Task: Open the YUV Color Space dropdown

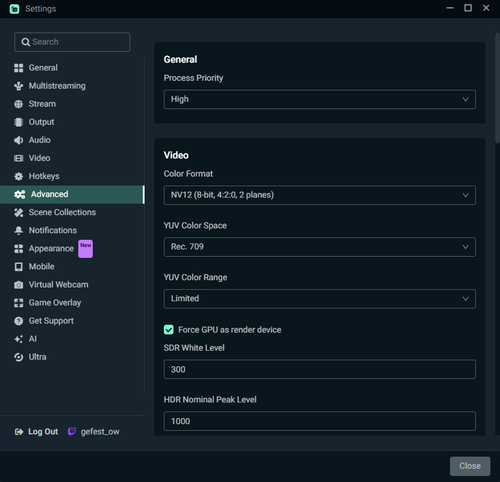Action: (320, 247)
